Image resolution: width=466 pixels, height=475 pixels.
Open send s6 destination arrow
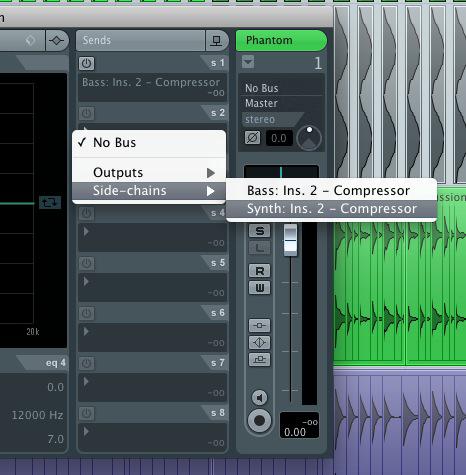click(86, 331)
